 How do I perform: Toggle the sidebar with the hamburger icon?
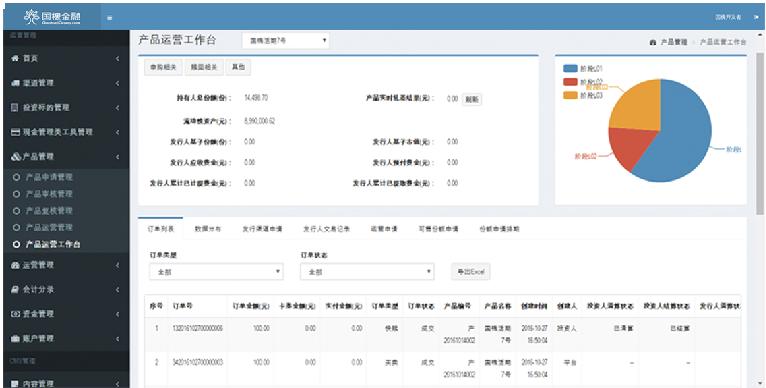(110, 18)
